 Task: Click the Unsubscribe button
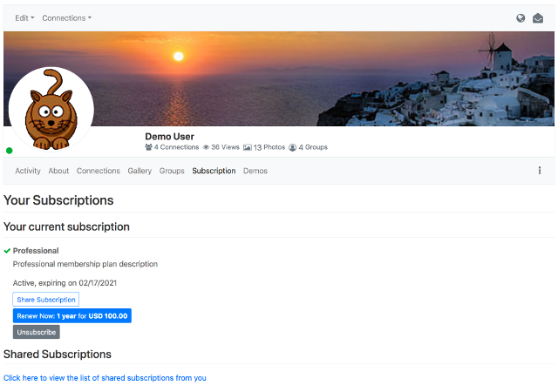[37, 332]
